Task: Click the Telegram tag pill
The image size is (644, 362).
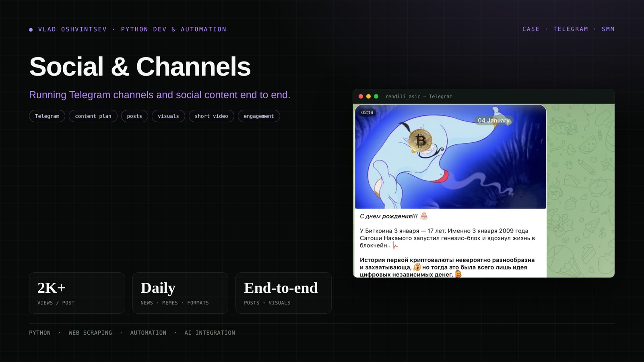Action: click(47, 116)
